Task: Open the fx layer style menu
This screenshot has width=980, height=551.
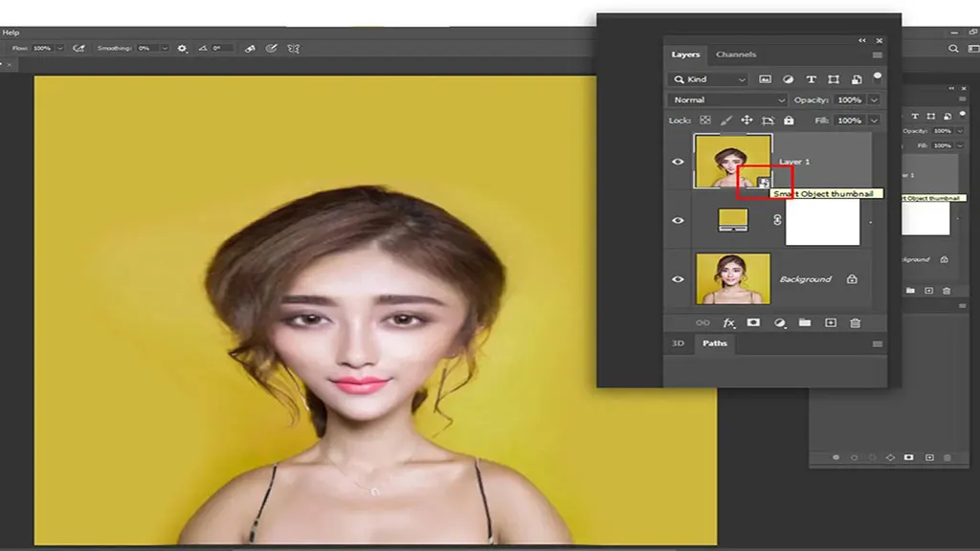Action: 728,323
